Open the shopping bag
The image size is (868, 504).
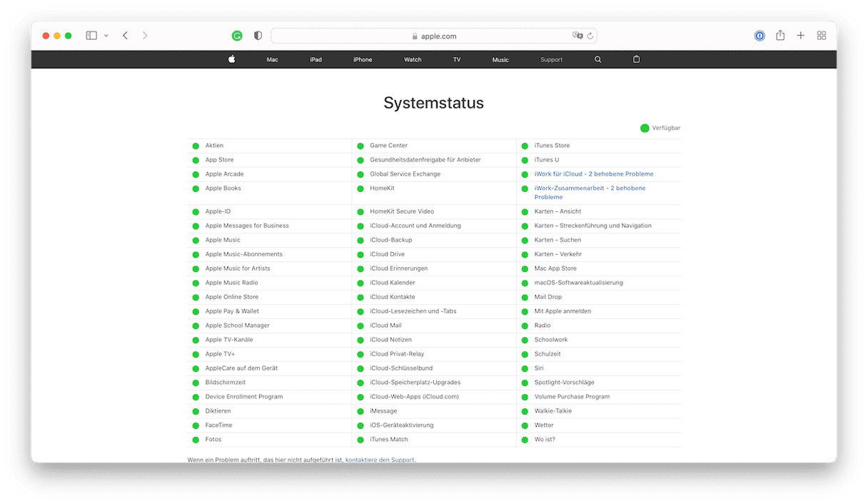click(x=636, y=59)
